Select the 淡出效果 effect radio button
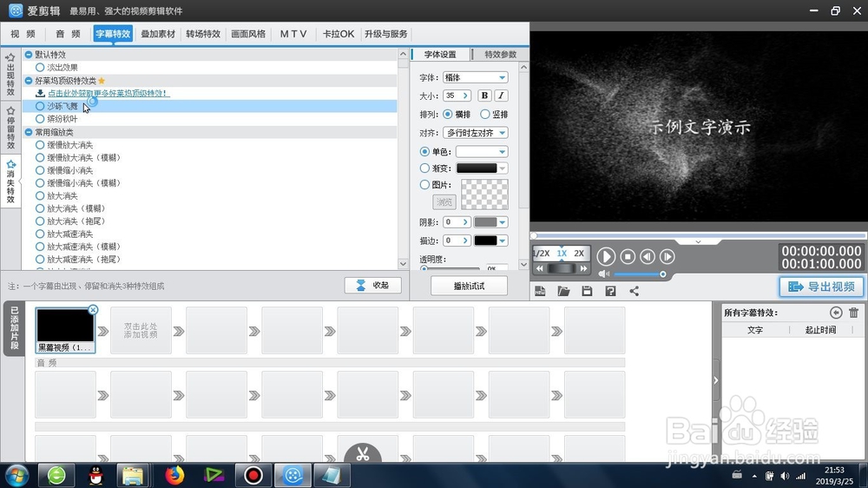 [x=40, y=67]
